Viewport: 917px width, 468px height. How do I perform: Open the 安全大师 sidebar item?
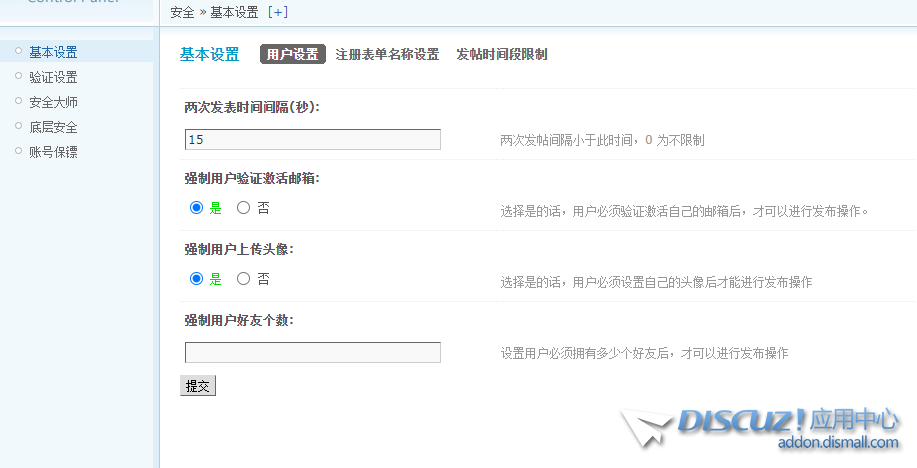[53, 102]
